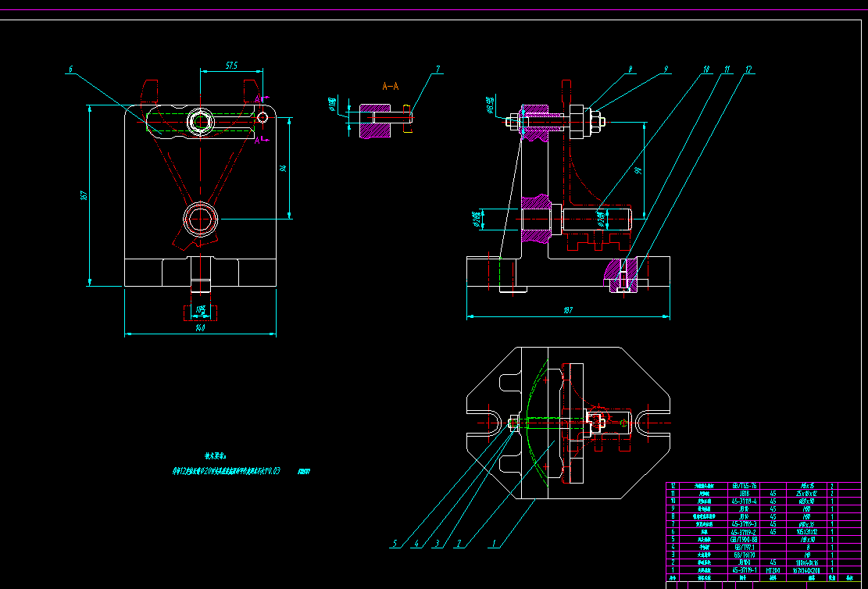Pick the 98 dimension in side view
The image size is (868, 589).
[x=639, y=171]
